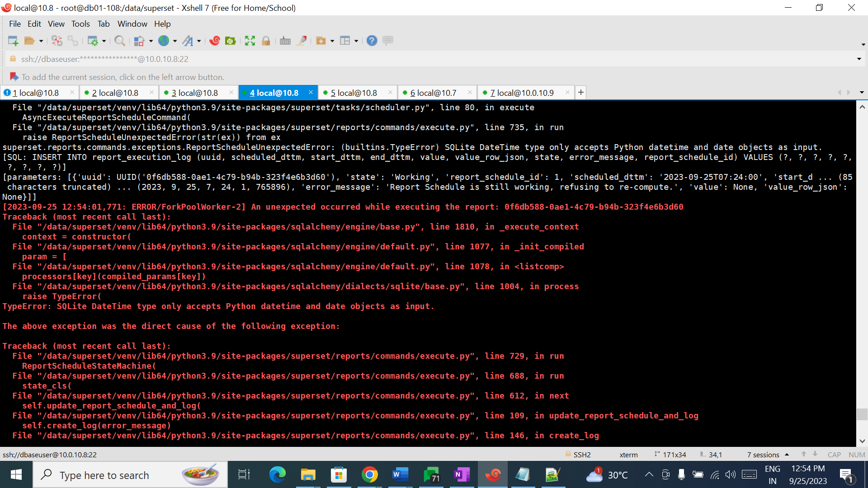Create a new terminal session

pyautogui.click(x=13, y=41)
